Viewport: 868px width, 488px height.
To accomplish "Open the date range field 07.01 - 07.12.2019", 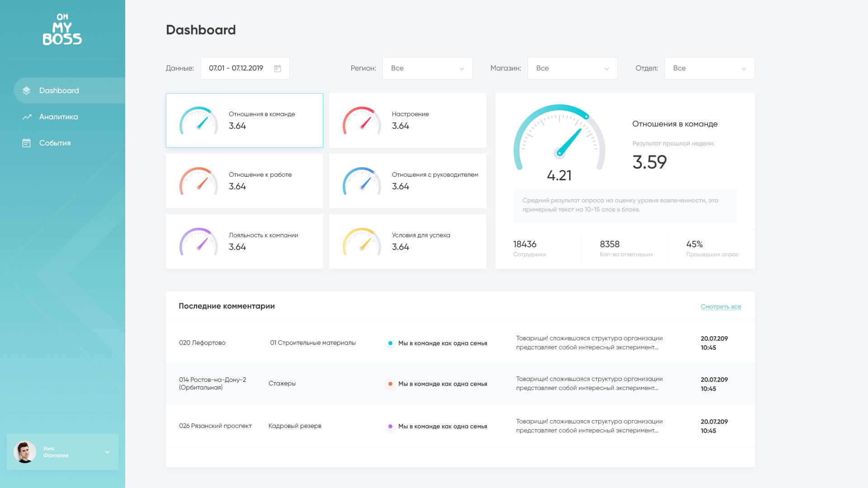I will 245,68.
